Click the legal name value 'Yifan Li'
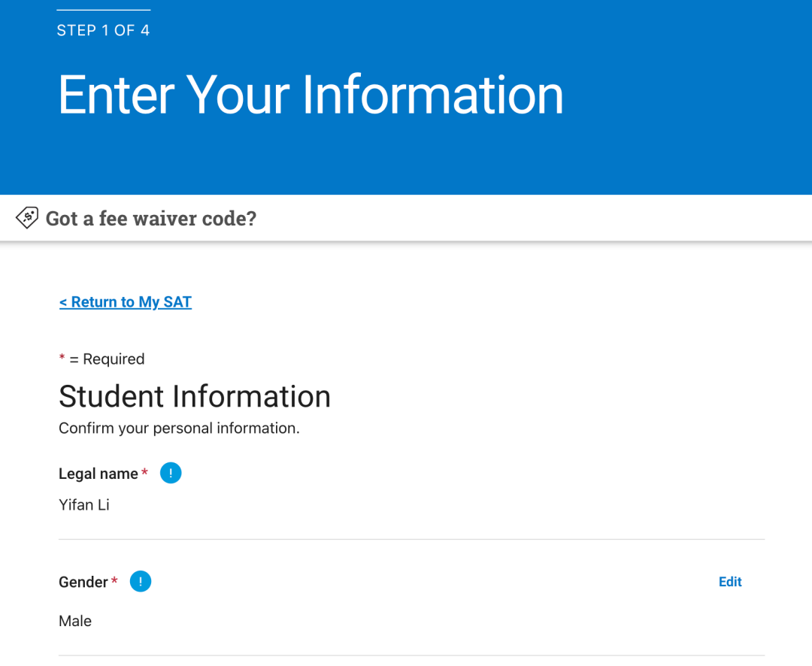The image size is (812, 666). click(x=84, y=505)
